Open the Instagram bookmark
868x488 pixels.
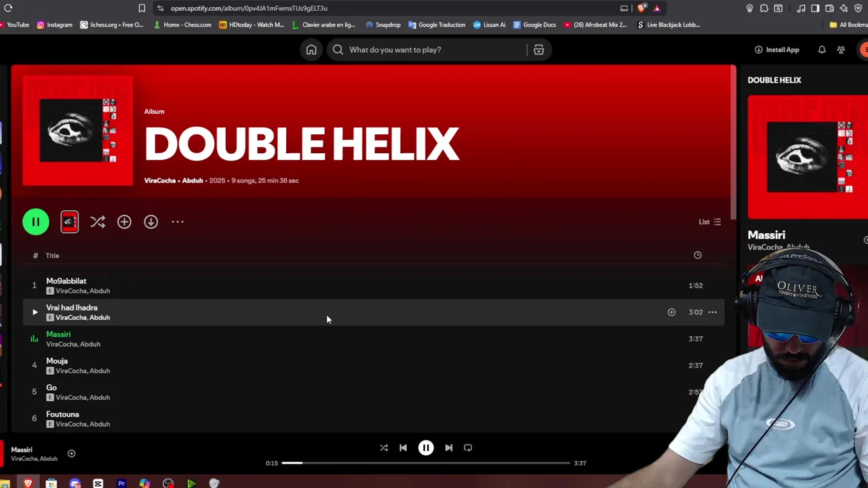coord(54,24)
